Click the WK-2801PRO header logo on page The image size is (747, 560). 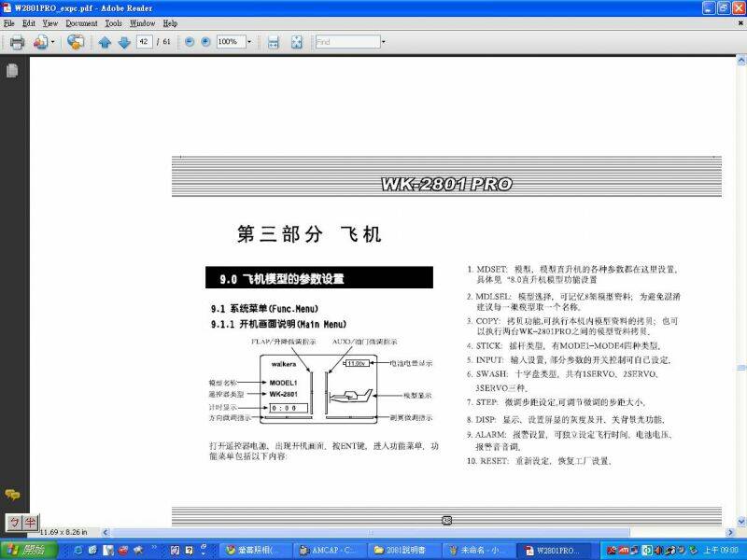coord(446,184)
